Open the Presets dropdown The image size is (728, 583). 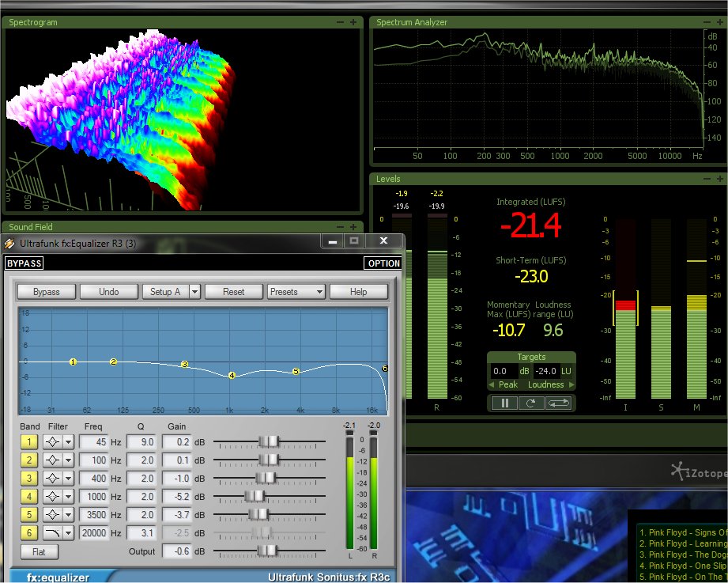pyautogui.click(x=296, y=292)
